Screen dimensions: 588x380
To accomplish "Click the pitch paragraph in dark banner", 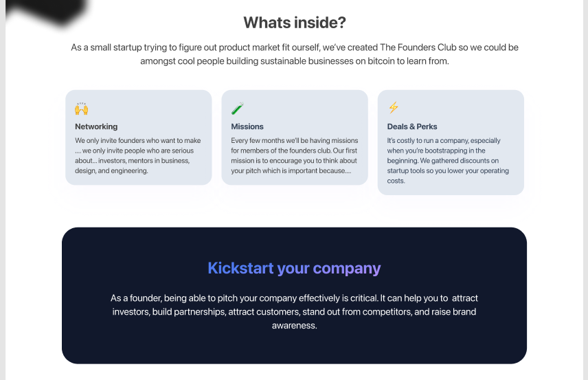I will point(295,312).
